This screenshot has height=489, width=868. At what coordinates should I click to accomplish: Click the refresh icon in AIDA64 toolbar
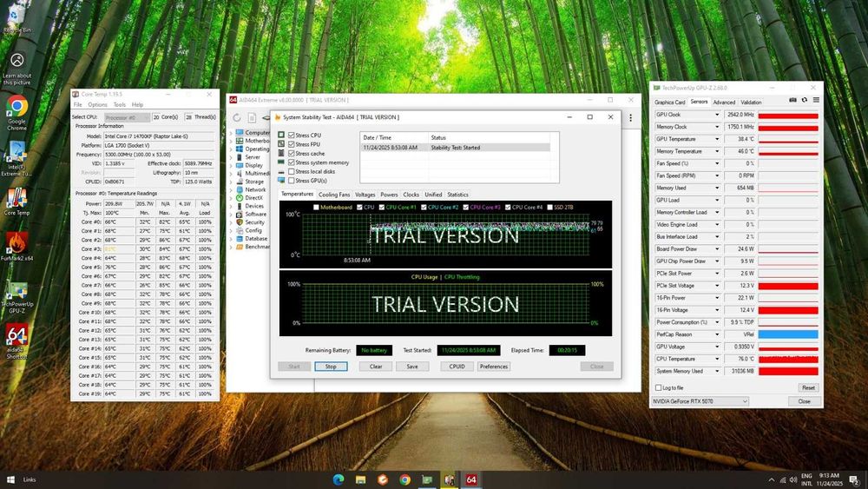[236, 117]
